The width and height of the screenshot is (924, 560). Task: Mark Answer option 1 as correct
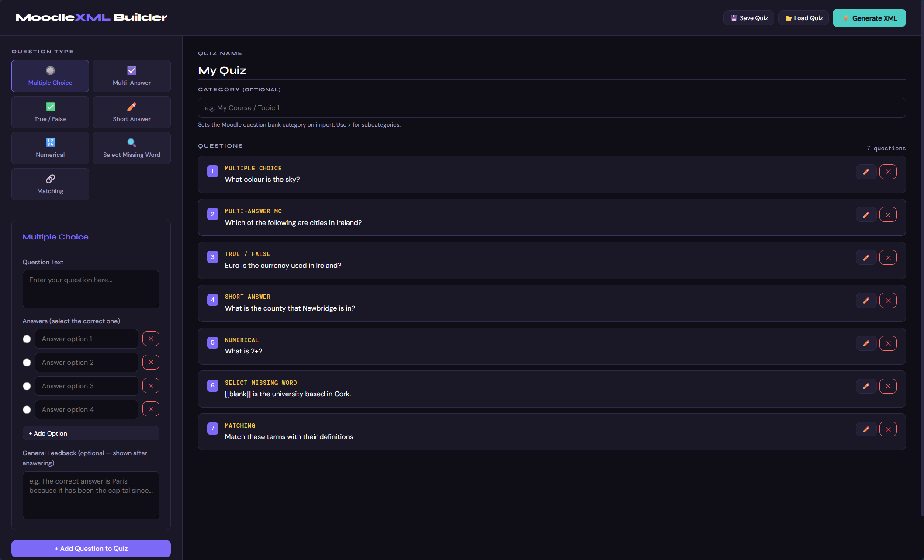(27, 339)
